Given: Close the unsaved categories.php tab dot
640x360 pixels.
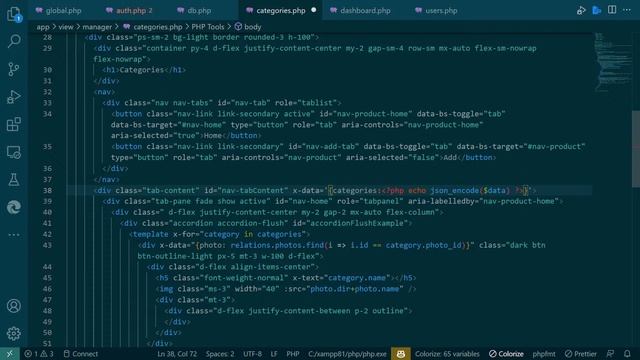Looking at the screenshot, I should (x=313, y=10).
